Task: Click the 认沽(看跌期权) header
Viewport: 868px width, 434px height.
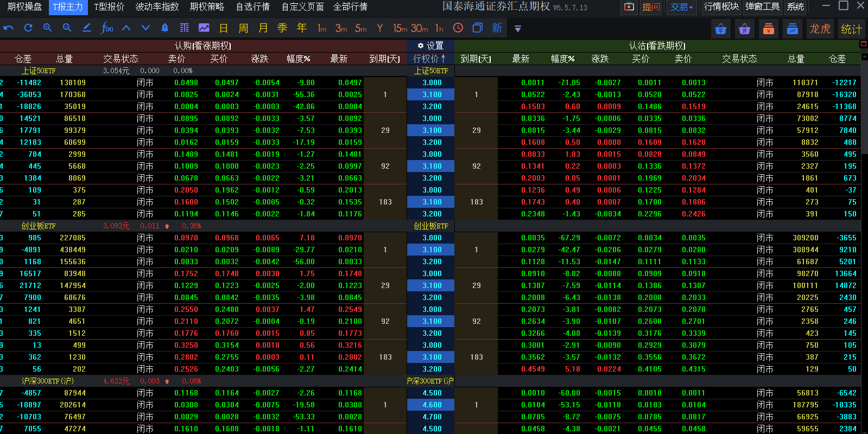Action: 657,46
